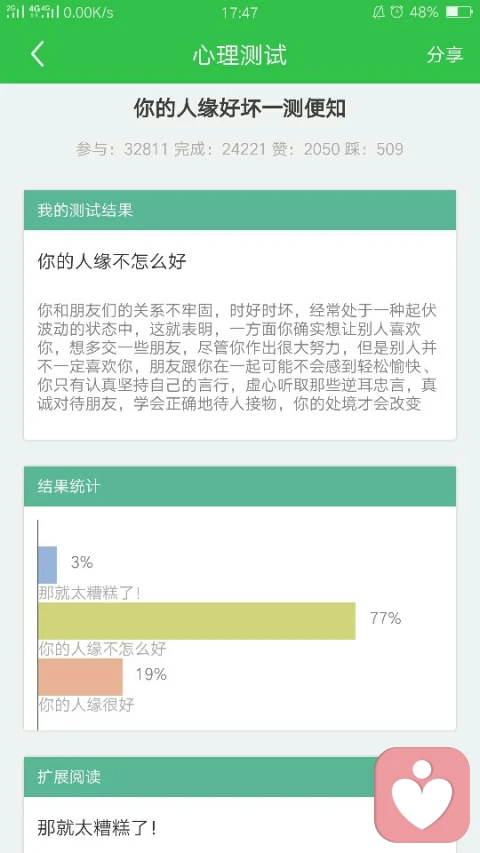Tap the muted bell status icon

(x=378, y=12)
